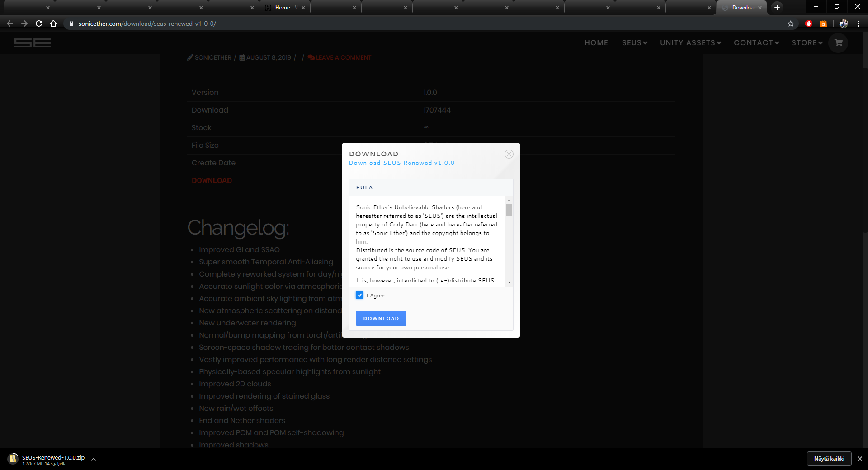Click the browser Back arrow
The width and height of the screenshot is (868, 470).
tap(10, 23)
